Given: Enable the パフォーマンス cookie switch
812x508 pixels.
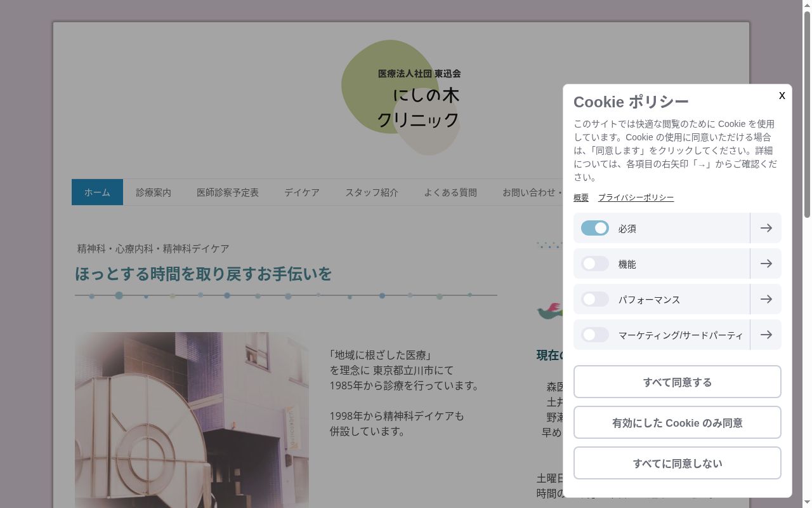Looking at the screenshot, I should tap(595, 299).
